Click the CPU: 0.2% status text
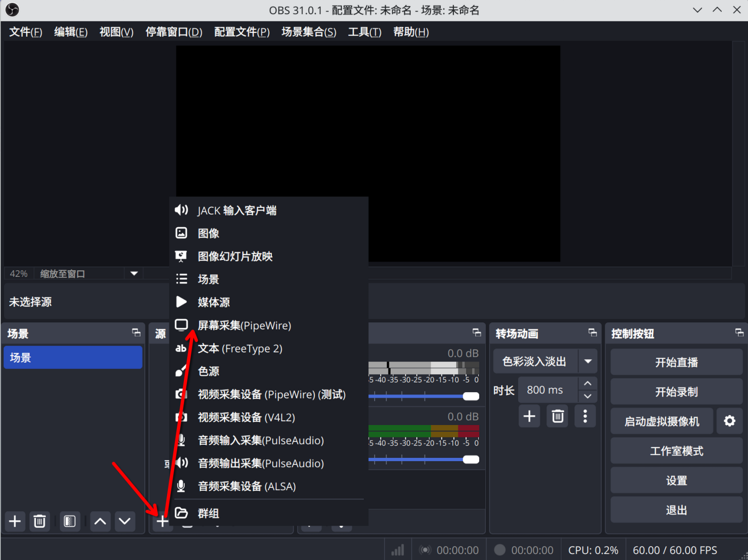 coord(593,550)
